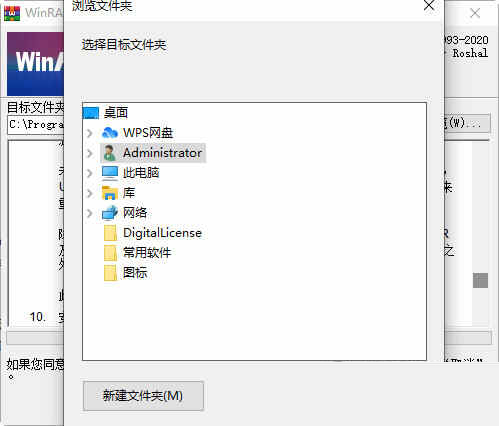Image resolution: width=499 pixels, height=426 pixels.
Task: Click the Administrator user icon
Action: tap(110, 153)
